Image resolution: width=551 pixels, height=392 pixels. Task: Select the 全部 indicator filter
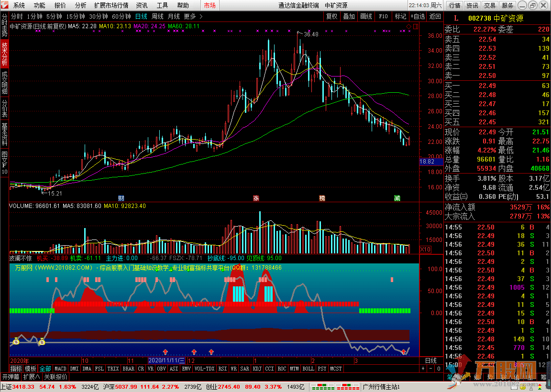point(45,369)
